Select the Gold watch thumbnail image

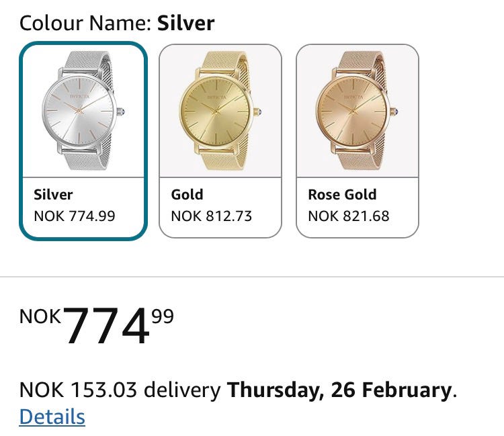click(220, 111)
